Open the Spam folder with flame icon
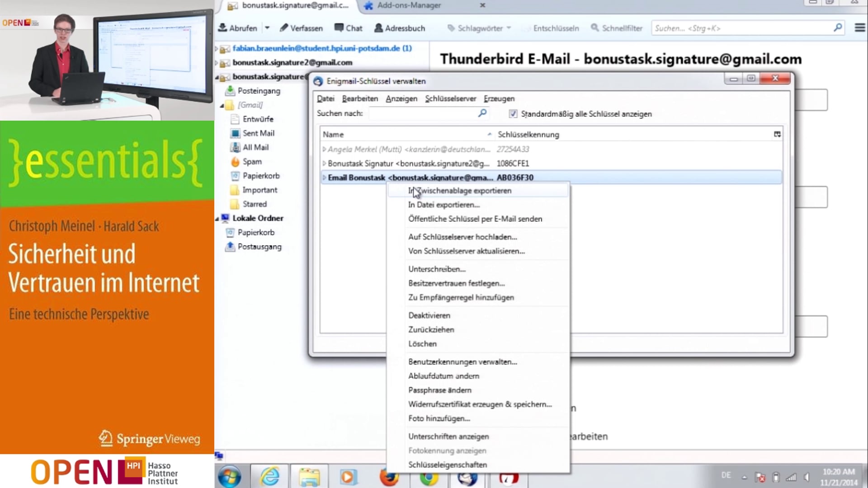Viewport: 868px width, 488px height. point(252,162)
